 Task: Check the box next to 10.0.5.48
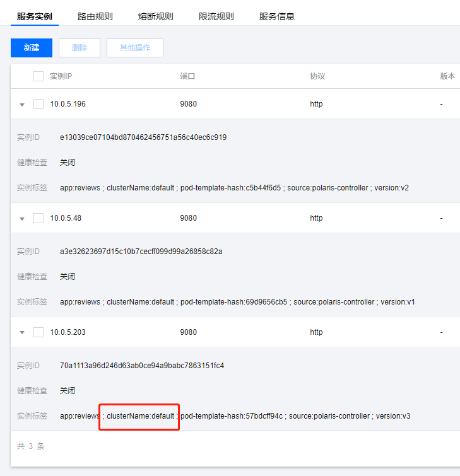(x=38, y=218)
